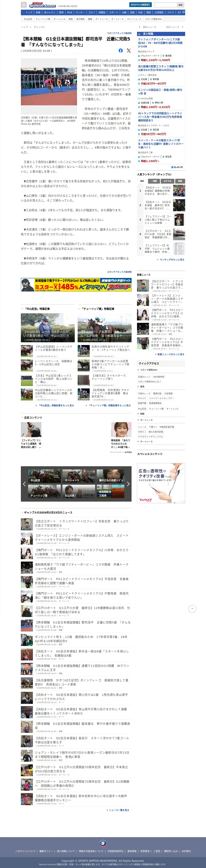This screenshot has height=868, width=206.
Task: Select the ボートレース sub-nav link
Action: point(102,19)
